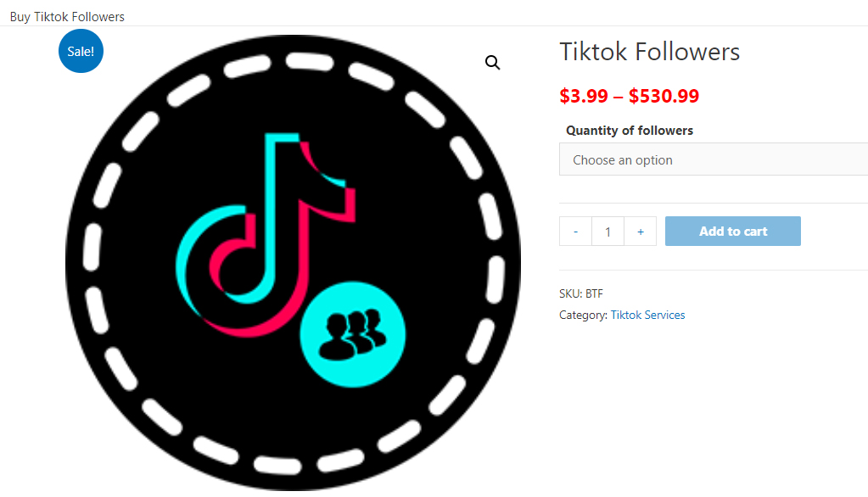Click the $530.99 maximum price
This screenshot has height=497, width=868.
664,96
